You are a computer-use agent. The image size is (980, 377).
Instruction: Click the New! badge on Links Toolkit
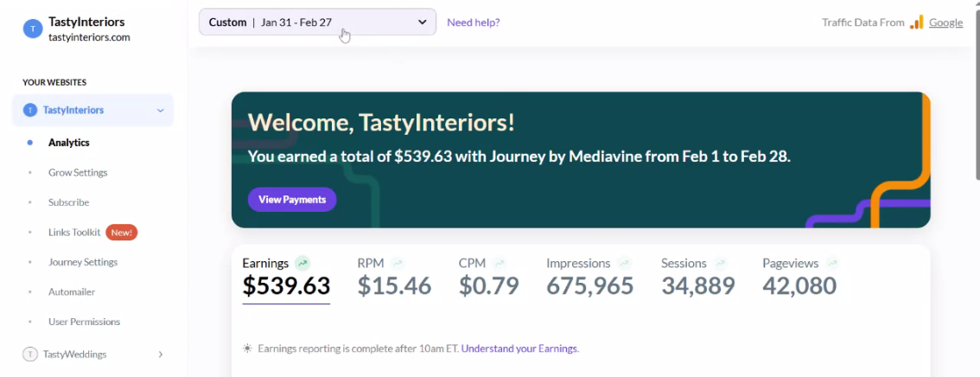(x=121, y=233)
